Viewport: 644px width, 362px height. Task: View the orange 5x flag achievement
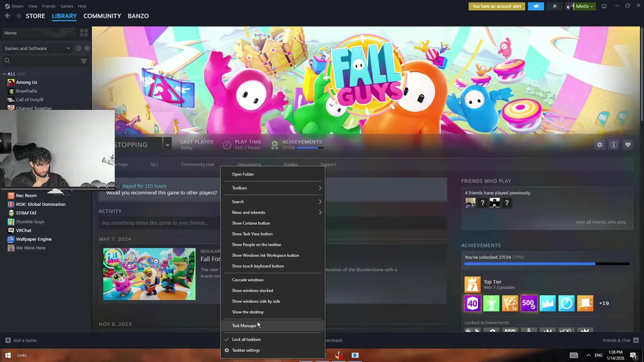(510, 303)
